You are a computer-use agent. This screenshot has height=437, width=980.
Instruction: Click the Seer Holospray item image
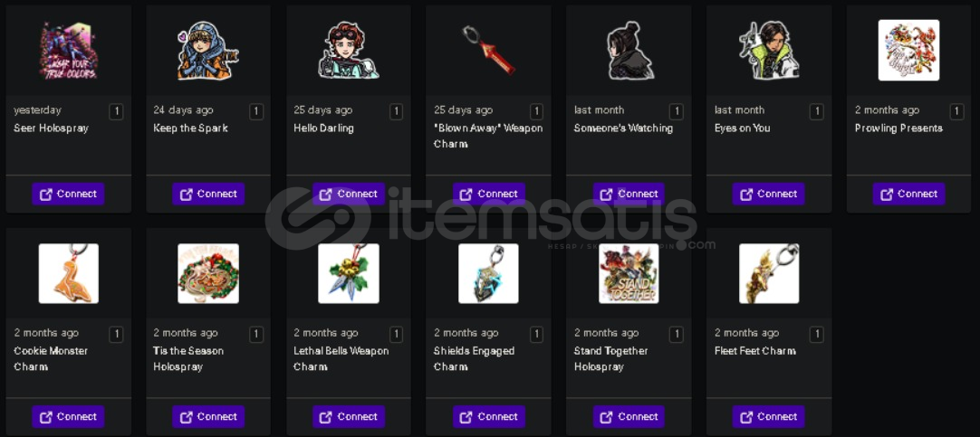coord(68,51)
